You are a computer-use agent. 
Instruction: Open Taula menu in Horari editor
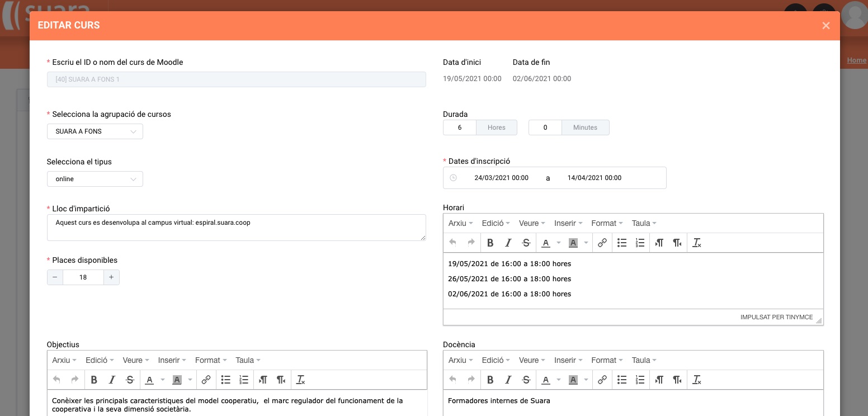pyautogui.click(x=644, y=223)
